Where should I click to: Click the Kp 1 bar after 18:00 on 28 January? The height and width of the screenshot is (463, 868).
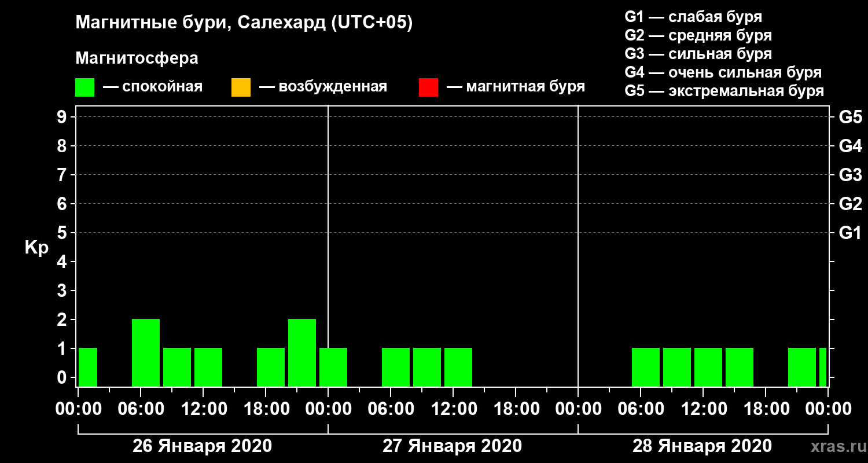tap(802, 367)
